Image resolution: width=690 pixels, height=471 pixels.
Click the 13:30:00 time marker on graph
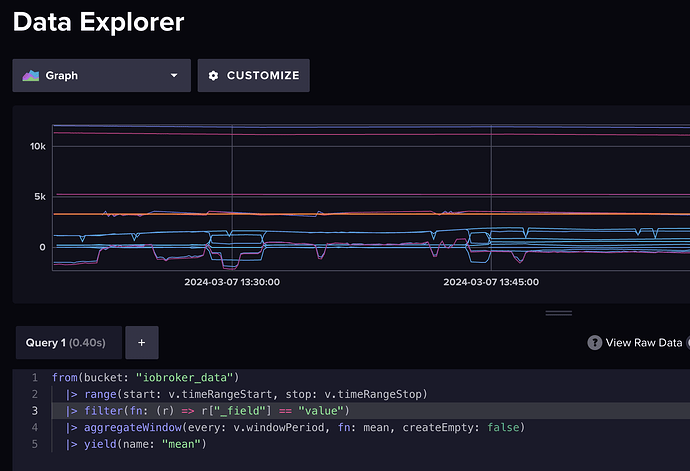232,281
